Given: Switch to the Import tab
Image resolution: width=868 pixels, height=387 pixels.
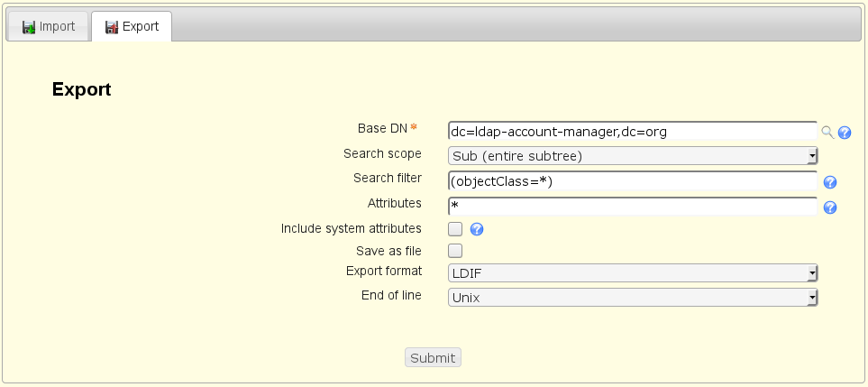Looking at the screenshot, I should click(49, 27).
